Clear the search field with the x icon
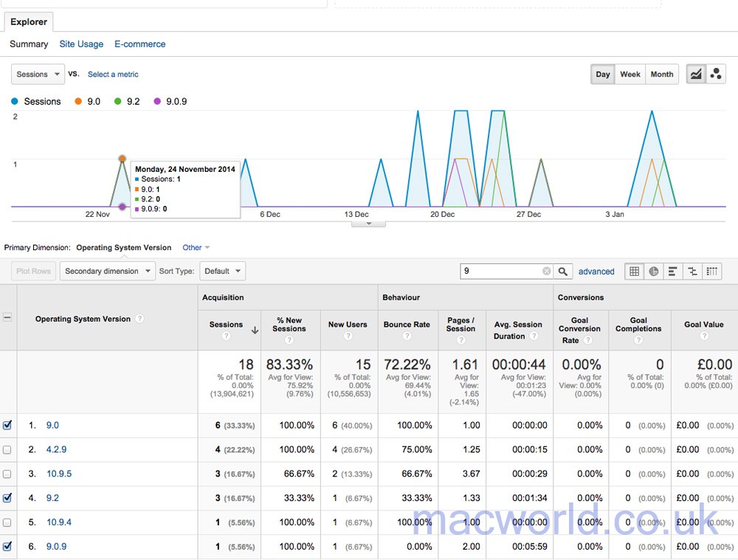This screenshot has width=738, height=560. pyautogui.click(x=545, y=271)
